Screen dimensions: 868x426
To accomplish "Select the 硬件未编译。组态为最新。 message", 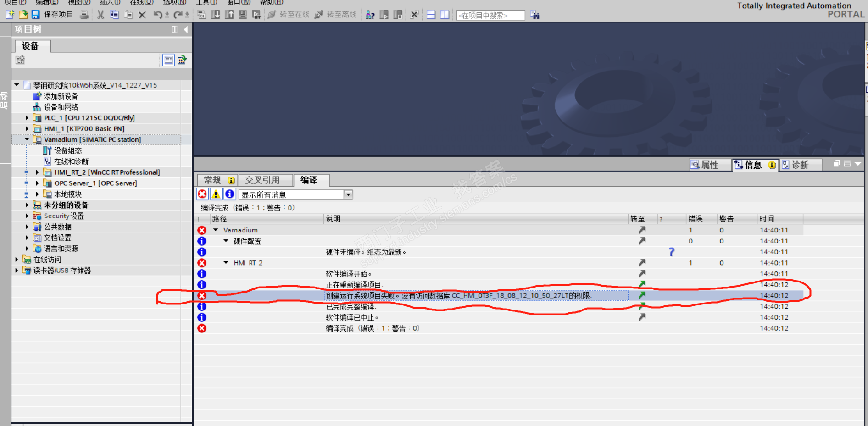I will [366, 252].
